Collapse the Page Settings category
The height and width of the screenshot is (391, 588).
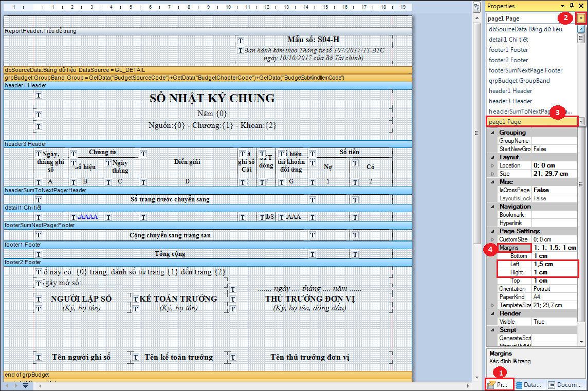point(493,231)
